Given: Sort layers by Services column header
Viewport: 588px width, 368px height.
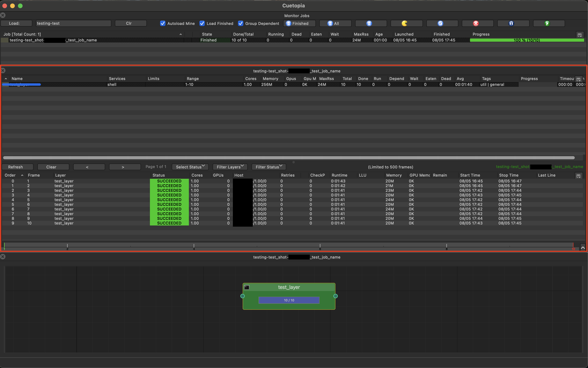Looking at the screenshot, I should click(117, 79).
